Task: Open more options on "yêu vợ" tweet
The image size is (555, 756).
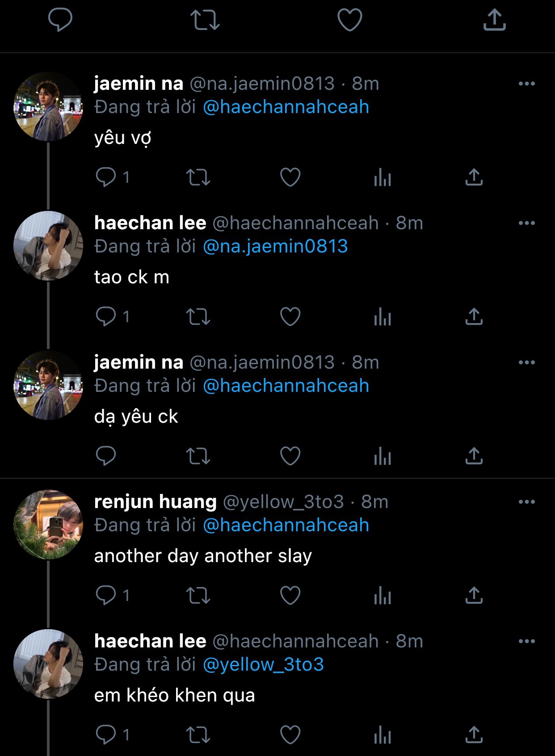Action: (x=527, y=84)
